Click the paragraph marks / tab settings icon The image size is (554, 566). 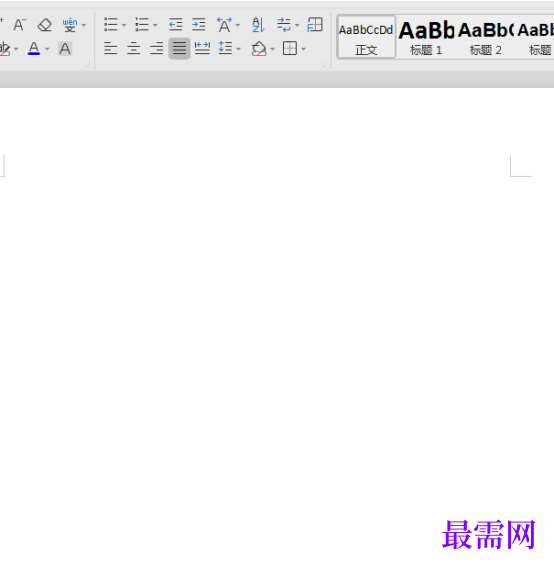tap(284, 25)
